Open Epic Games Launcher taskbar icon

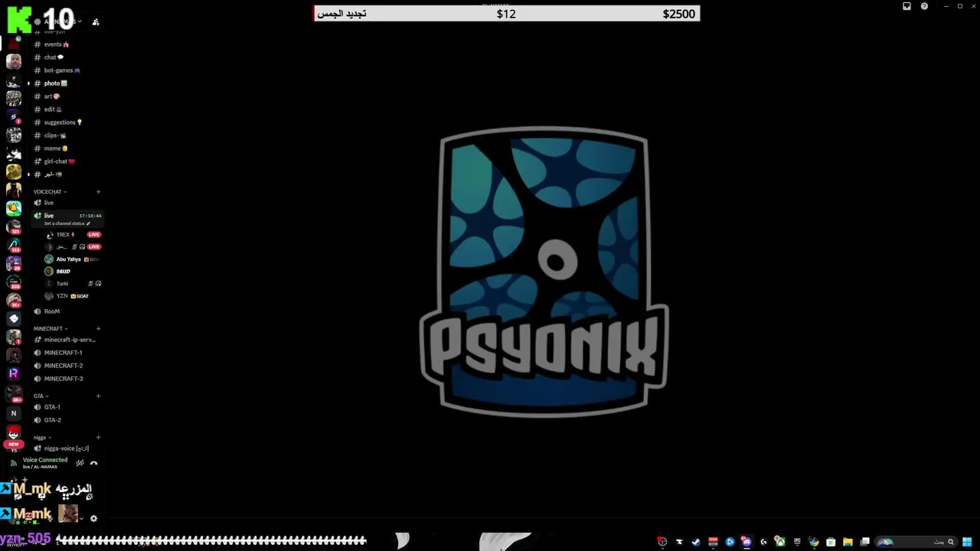(x=797, y=542)
